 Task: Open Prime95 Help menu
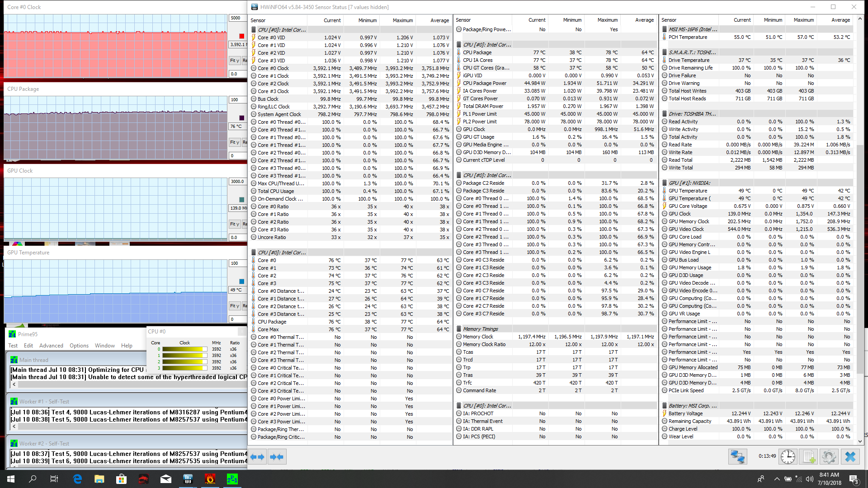click(127, 346)
